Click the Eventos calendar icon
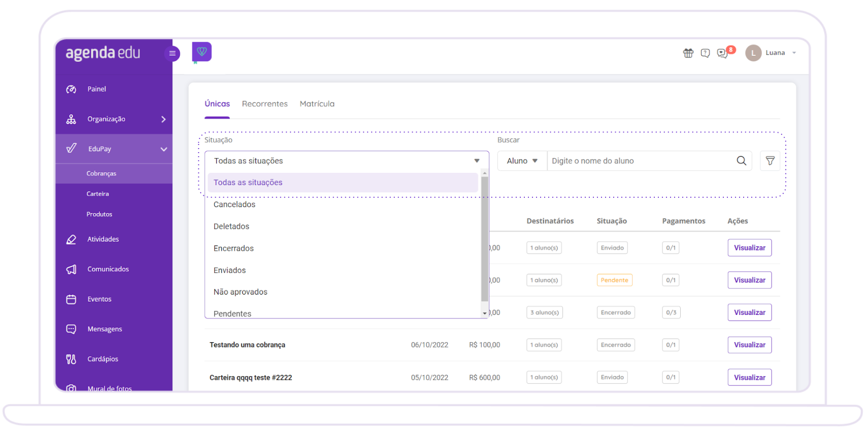The height and width of the screenshot is (431, 868). (71, 299)
